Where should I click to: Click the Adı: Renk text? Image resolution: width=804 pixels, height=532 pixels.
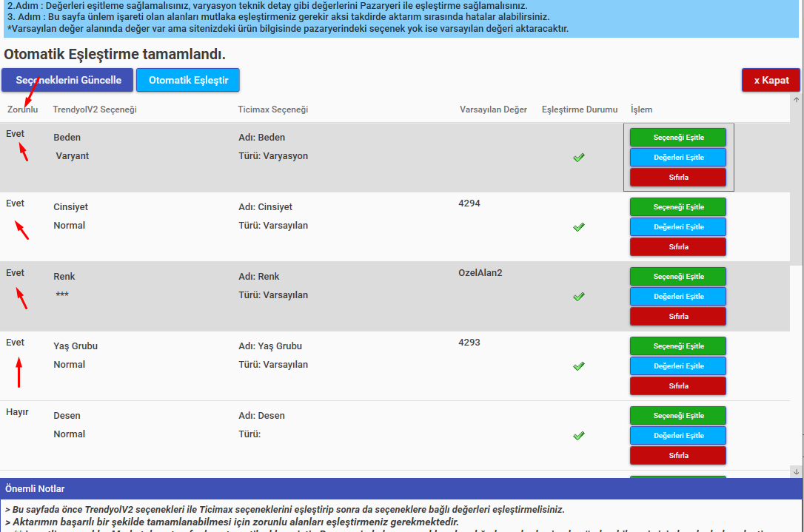tap(259, 277)
